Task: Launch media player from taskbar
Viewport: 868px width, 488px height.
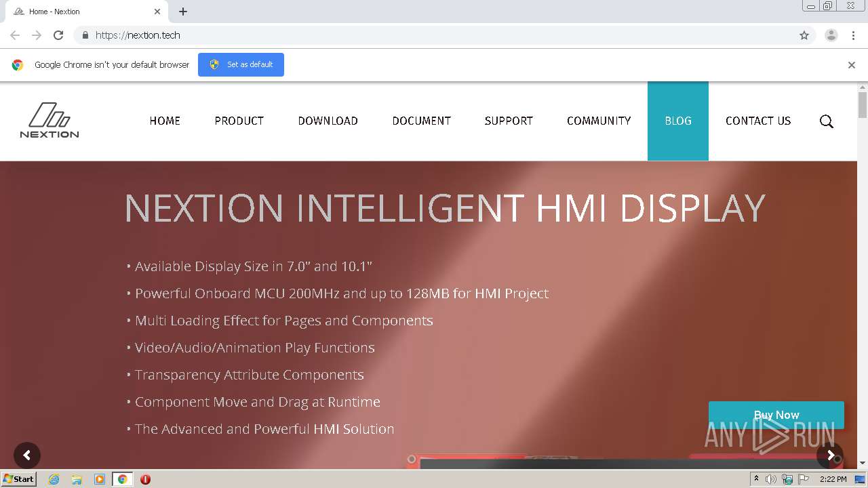Action: [x=100, y=479]
